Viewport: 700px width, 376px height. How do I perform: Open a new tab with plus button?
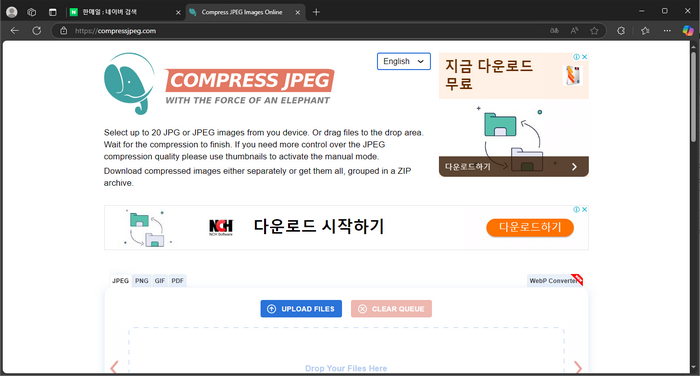[x=316, y=12]
